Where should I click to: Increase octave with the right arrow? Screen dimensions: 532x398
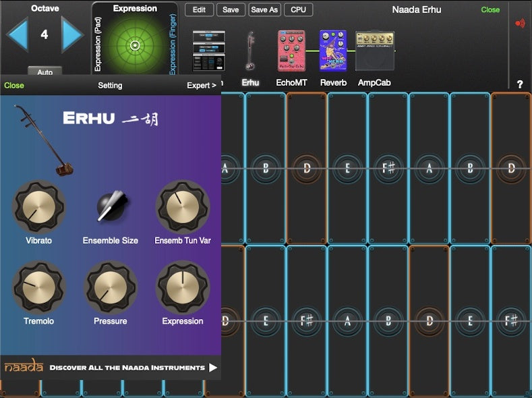point(72,34)
